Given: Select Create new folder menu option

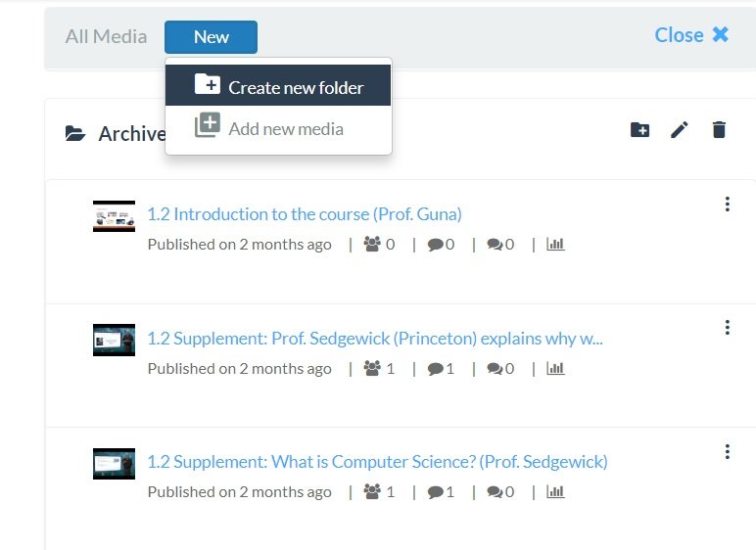Looking at the screenshot, I should click(278, 85).
